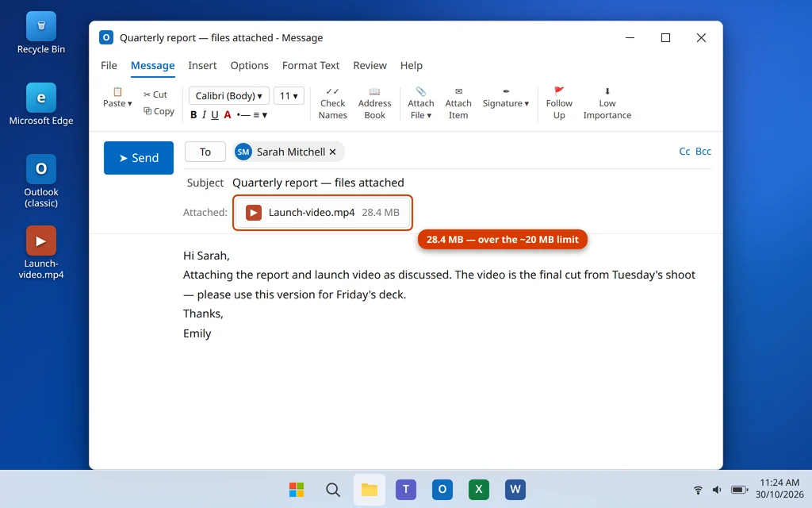This screenshot has width=812, height=508.
Task: Open the Windows Start menu
Action: click(297, 489)
